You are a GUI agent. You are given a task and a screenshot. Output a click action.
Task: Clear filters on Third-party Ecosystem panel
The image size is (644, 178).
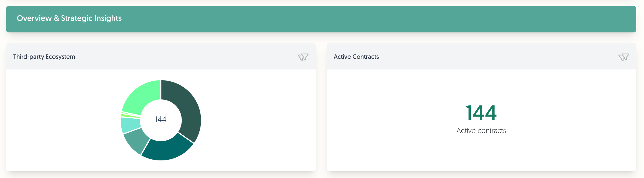point(303,57)
